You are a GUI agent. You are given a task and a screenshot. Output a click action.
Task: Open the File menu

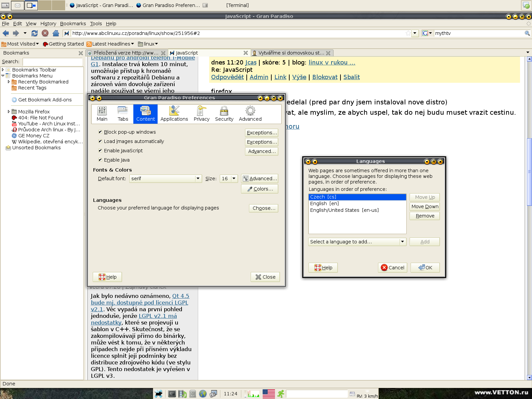[6, 24]
